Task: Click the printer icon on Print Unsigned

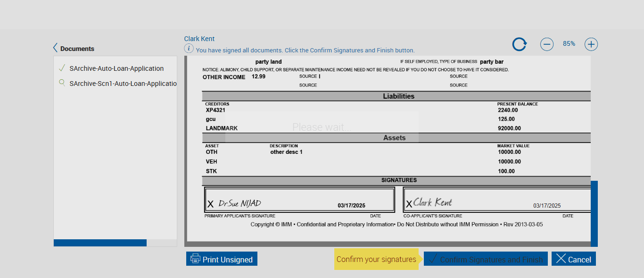Action: point(195,259)
